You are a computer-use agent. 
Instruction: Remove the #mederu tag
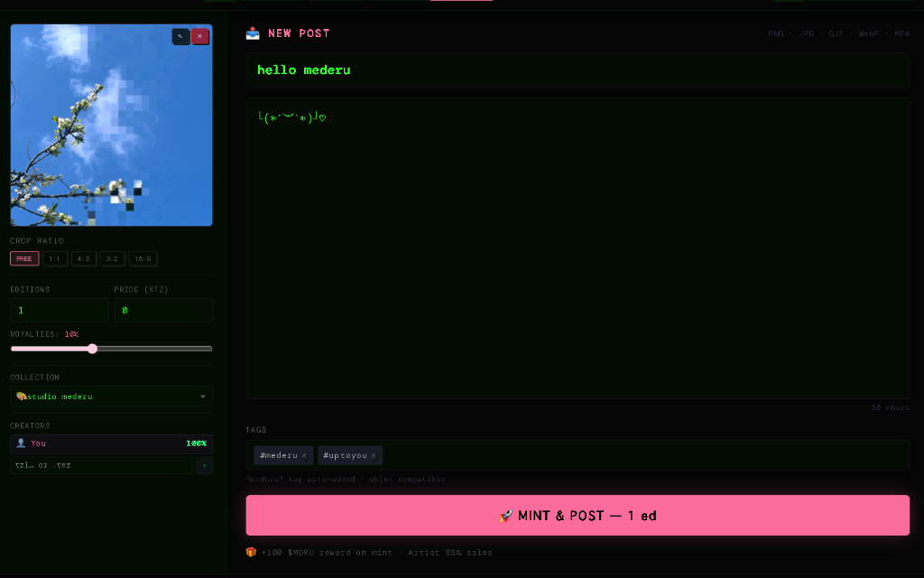coord(304,456)
